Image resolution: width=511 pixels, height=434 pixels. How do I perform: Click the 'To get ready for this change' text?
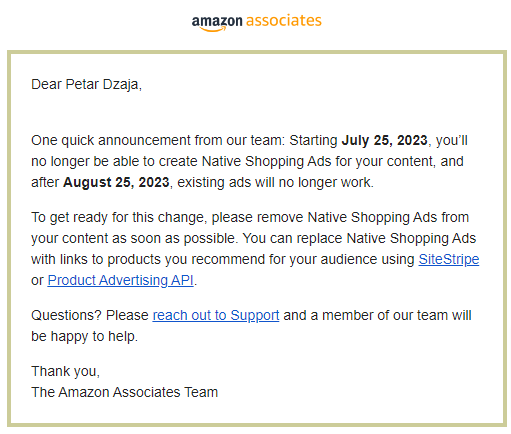119,217
